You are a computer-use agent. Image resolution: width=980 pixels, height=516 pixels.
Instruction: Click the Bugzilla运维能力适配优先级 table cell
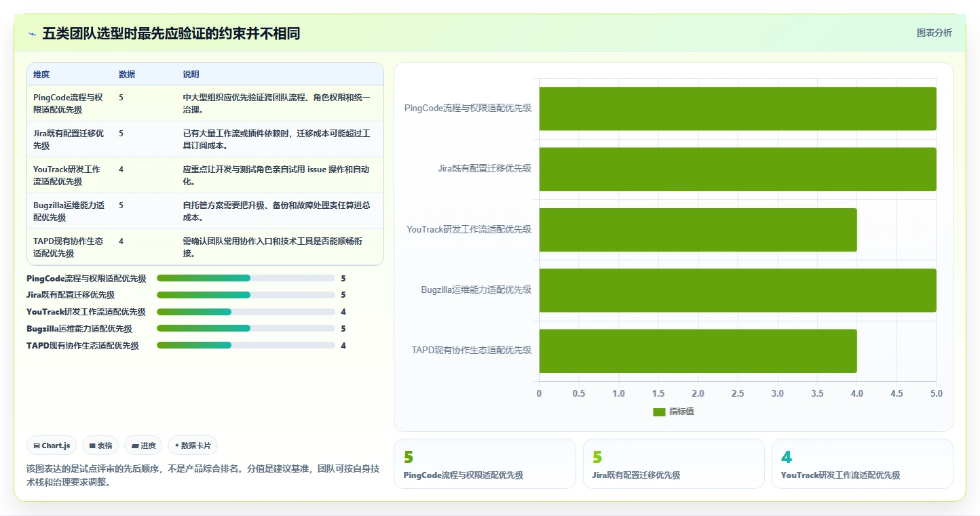(x=69, y=211)
